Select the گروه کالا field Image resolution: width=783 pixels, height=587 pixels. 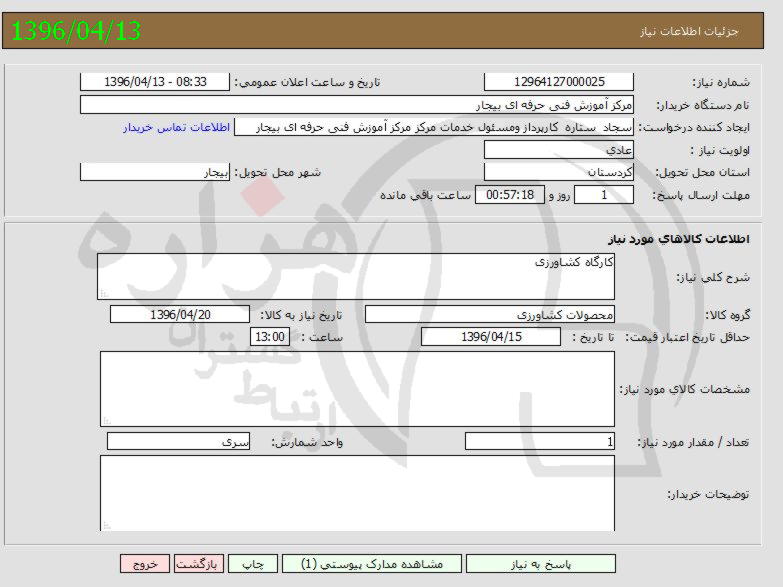490,315
